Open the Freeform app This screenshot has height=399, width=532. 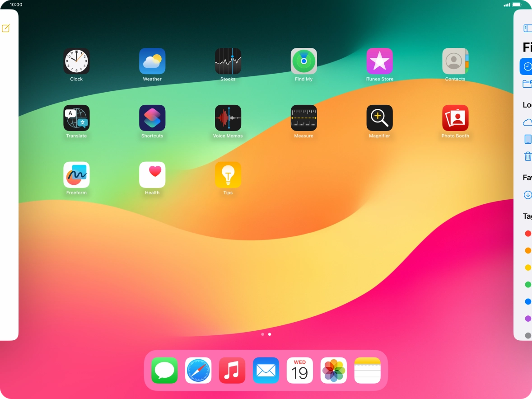tap(76, 175)
